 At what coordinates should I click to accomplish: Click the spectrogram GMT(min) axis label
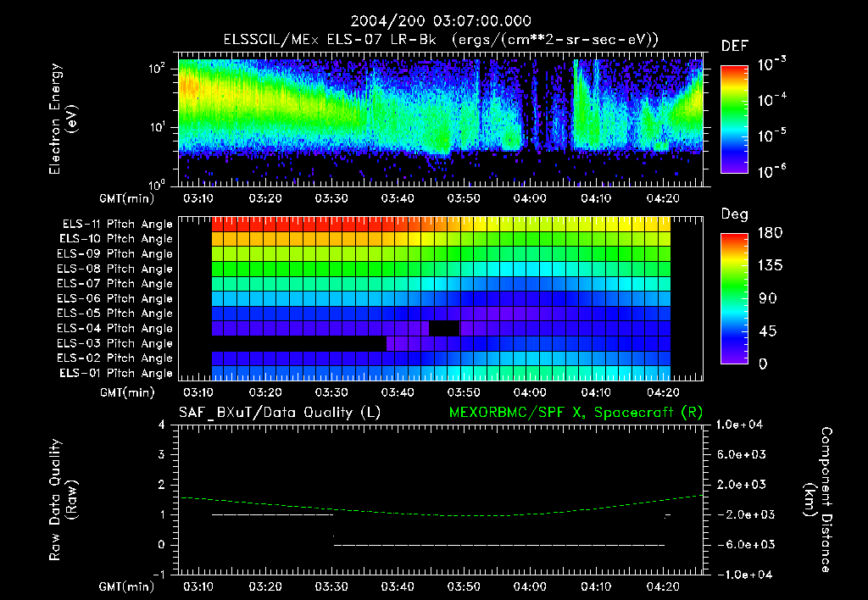[127, 198]
